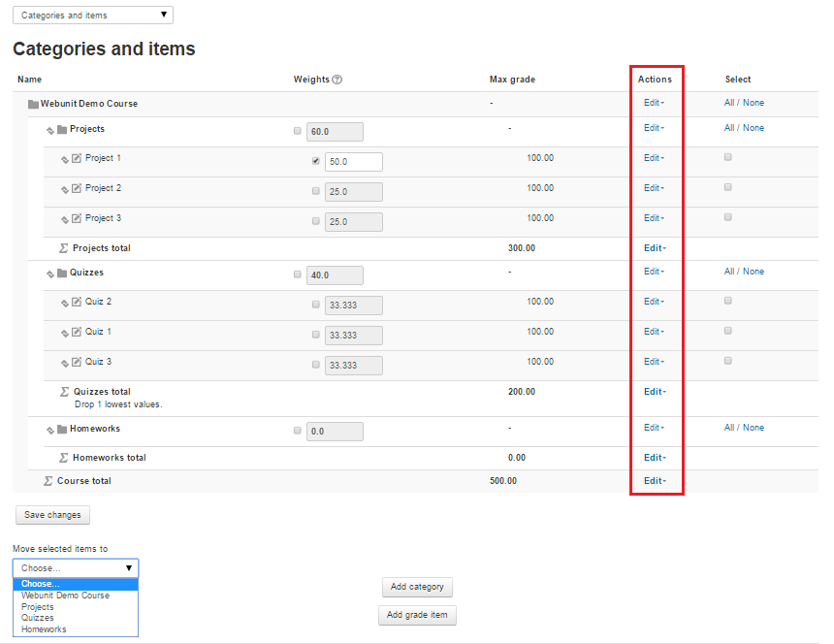The height and width of the screenshot is (644, 834).
Task: Uncheck the Project 1 weight override checkbox
Action: click(x=316, y=161)
